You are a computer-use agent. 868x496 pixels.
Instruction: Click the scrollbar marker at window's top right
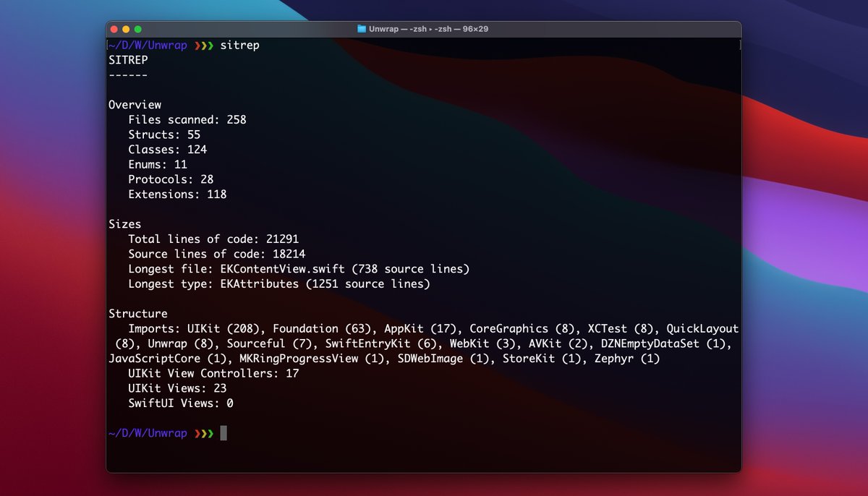739,45
